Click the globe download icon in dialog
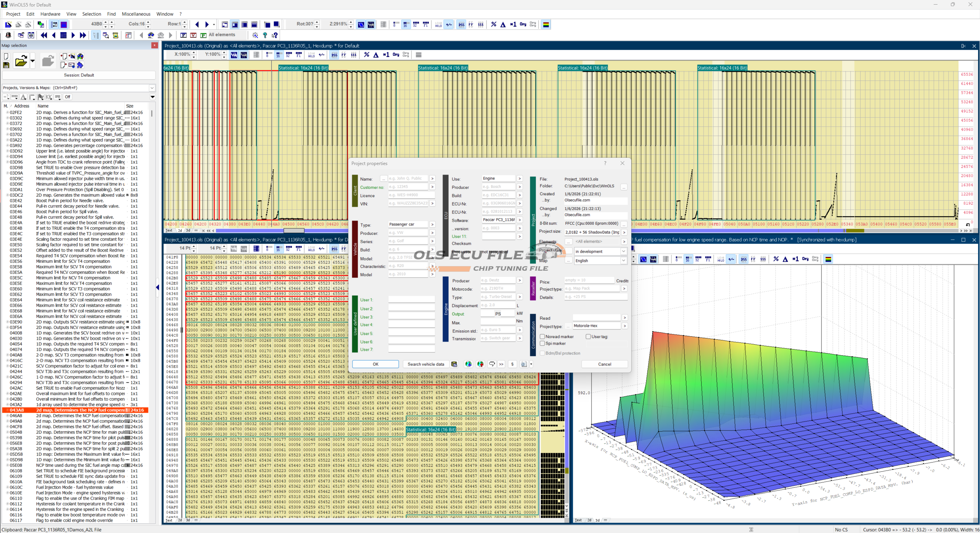This screenshot has width=980, height=533. [x=468, y=364]
